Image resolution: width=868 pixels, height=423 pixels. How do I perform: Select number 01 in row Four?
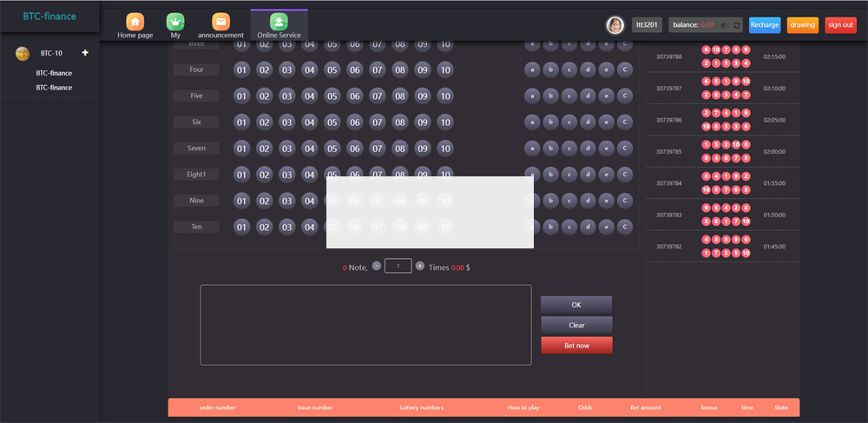pos(242,70)
